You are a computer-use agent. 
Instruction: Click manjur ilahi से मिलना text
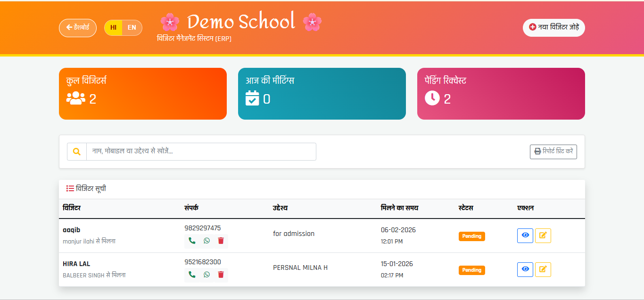tap(89, 241)
